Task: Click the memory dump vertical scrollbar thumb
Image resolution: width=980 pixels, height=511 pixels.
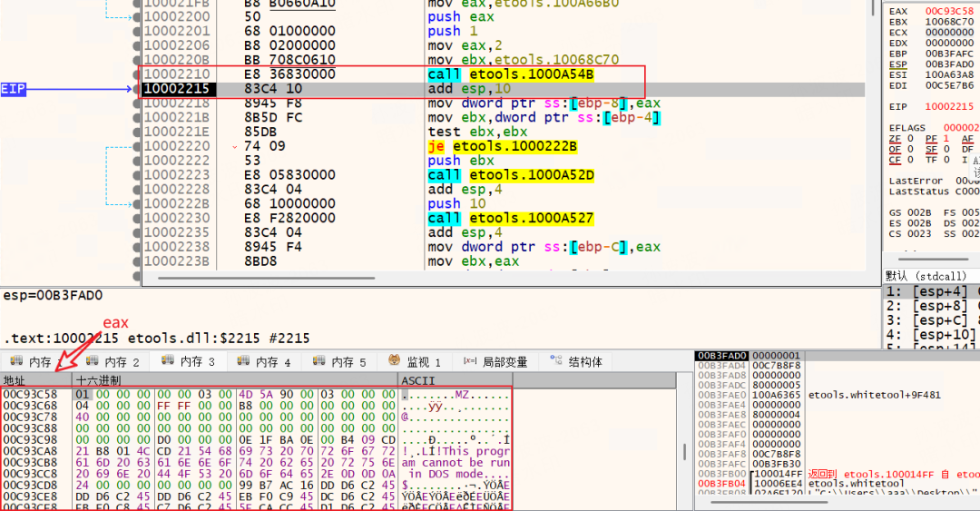Action: (x=685, y=452)
